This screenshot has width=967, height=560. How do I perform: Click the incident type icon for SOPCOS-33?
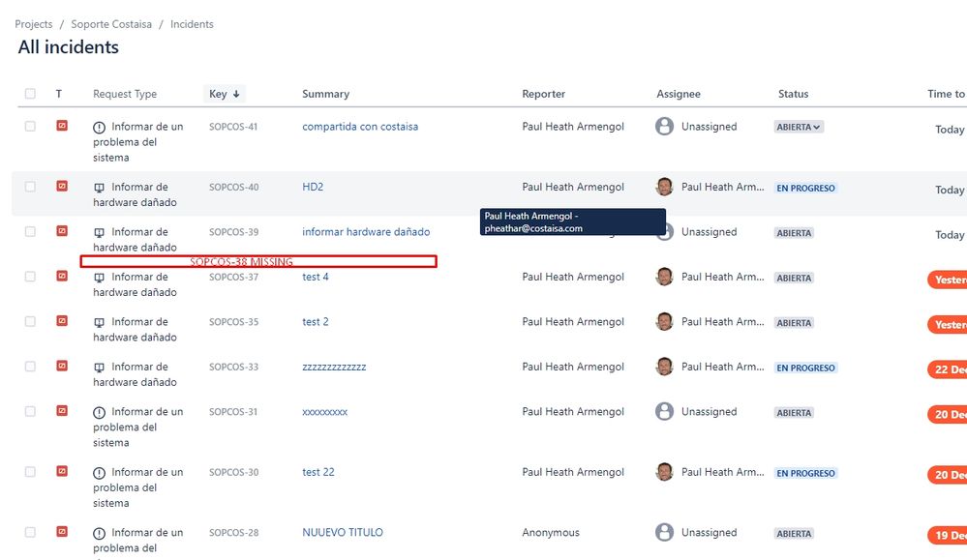(x=62, y=366)
